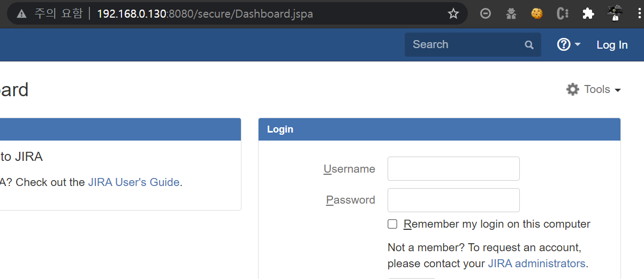Click Log In in the header
The width and height of the screenshot is (644, 279).
point(612,45)
